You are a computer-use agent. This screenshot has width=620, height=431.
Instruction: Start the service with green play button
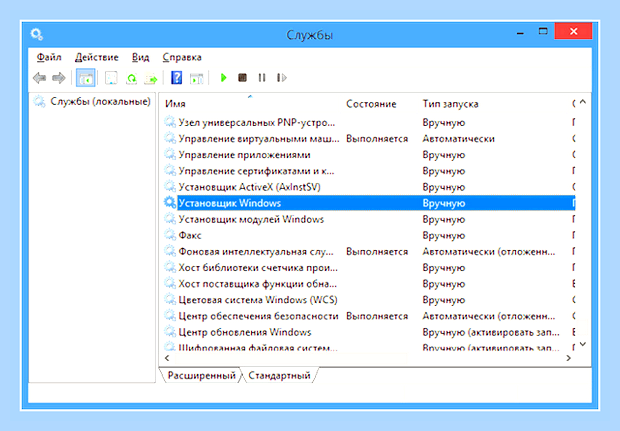(223, 78)
